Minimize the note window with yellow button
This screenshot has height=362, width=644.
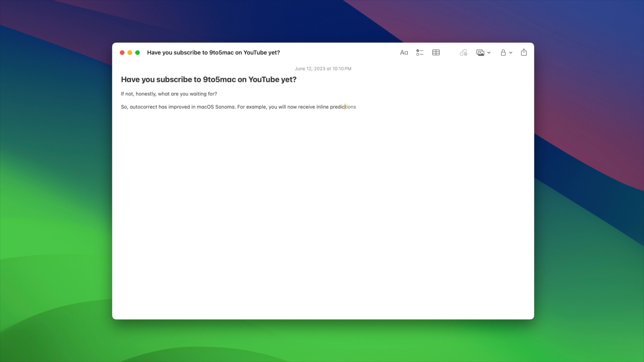click(130, 53)
